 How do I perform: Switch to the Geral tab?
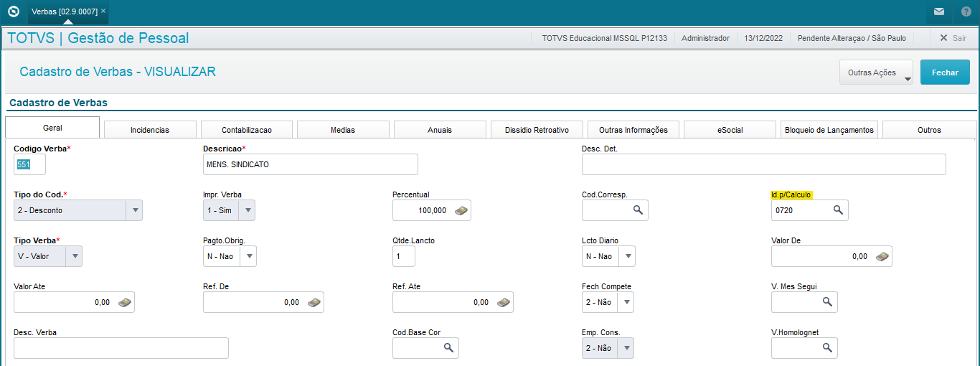click(x=52, y=128)
